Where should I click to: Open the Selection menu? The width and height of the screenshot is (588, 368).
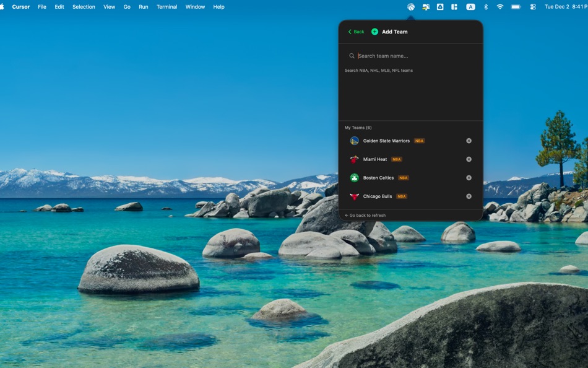point(84,7)
